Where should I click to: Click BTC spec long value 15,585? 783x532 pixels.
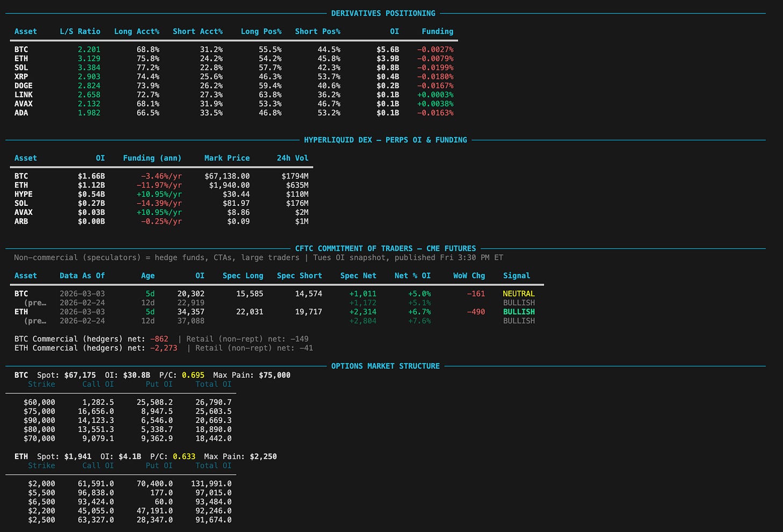250,294
